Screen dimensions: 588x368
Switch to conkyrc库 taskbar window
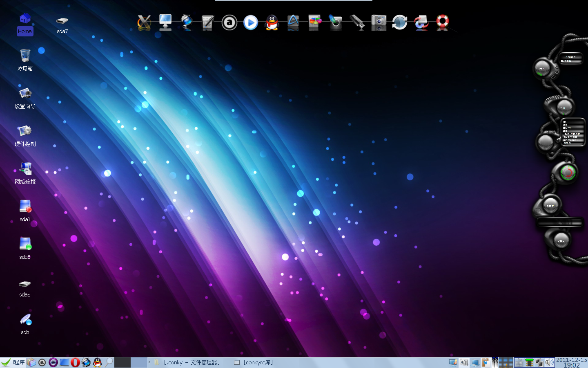click(x=254, y=362)
